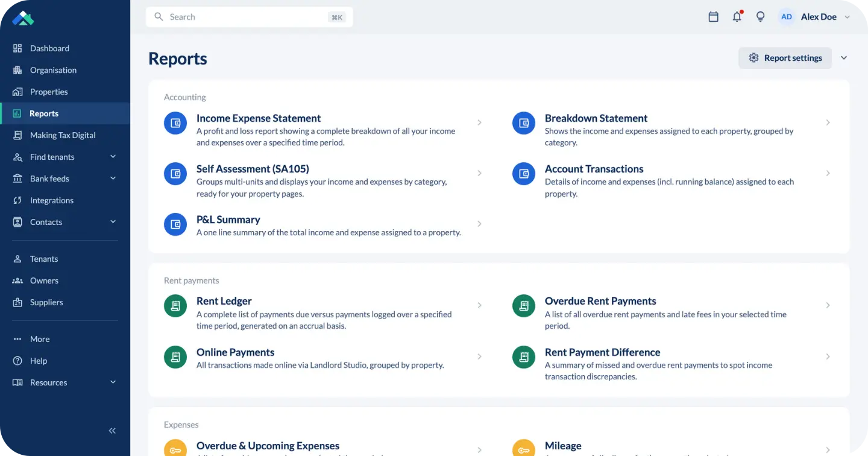Open Overdue Rent Payments report
Viewport: 868px width, 456px height.
pos(600,301)
